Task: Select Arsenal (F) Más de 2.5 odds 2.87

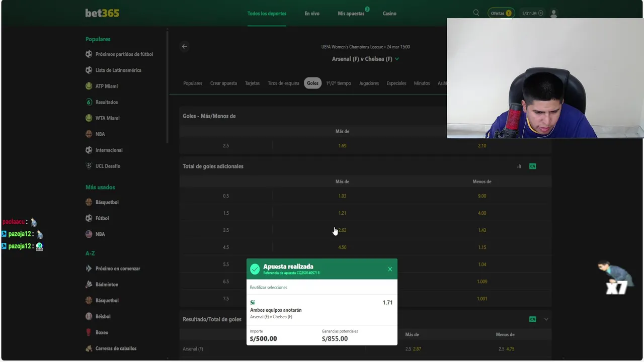Action: point(412,349)
